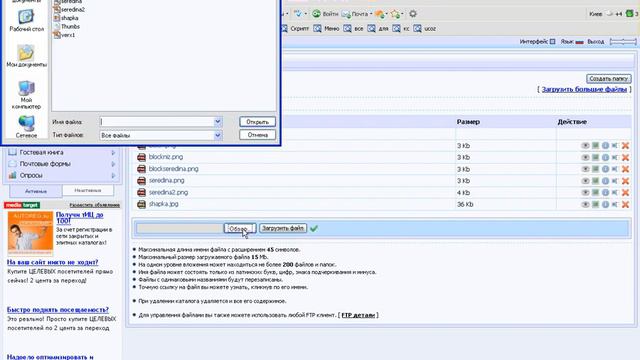The width and height of the screenshot is (640, 360).
Task: Click the Отмена button in the file dialog
Action: click(258, 135)
